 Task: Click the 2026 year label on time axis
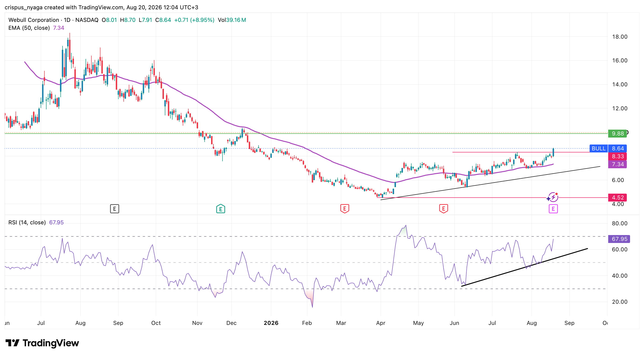pyautogui.click(x=271, y=323)
